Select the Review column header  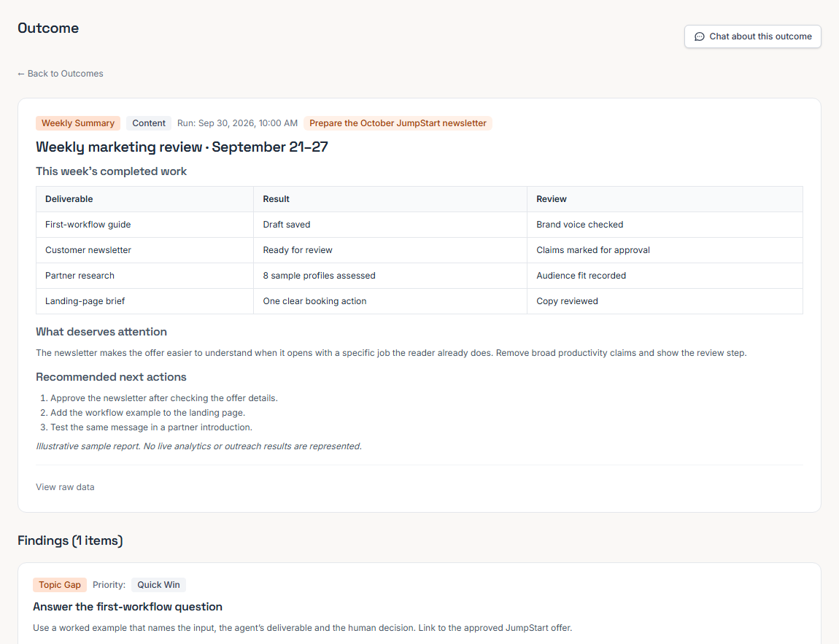point(665,199)
